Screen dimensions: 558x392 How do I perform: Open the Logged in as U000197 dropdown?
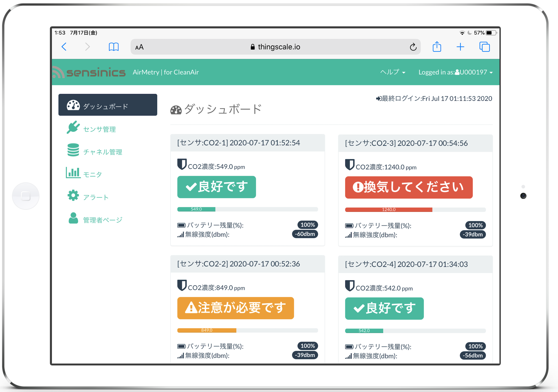pos(455,72)
